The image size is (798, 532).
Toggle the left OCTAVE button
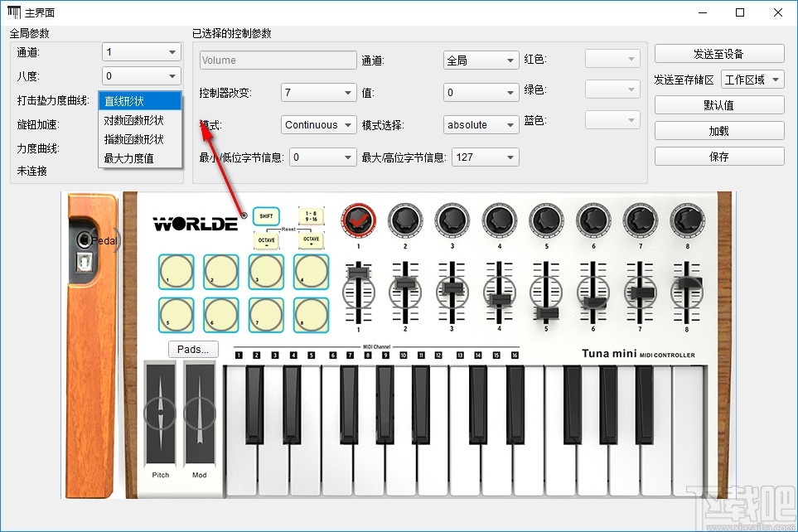266,240
